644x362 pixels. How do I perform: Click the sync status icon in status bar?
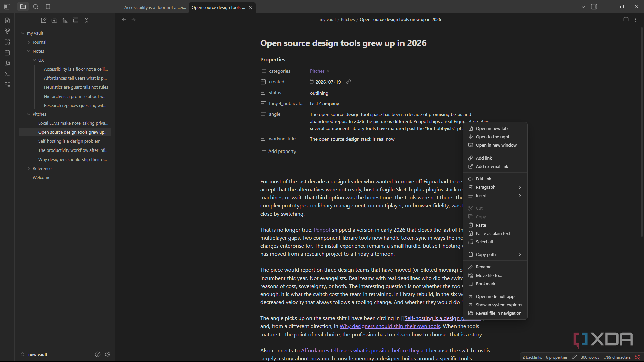(637, 357)
